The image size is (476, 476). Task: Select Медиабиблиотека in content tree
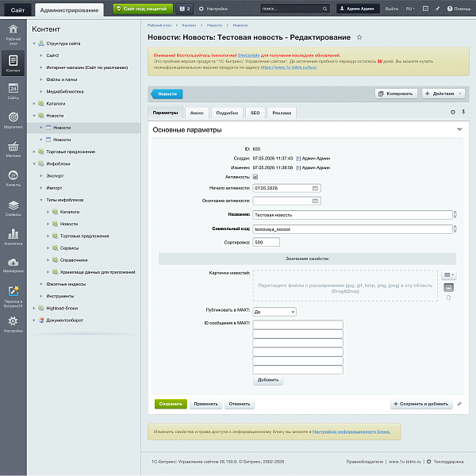(x=65, y=92)
